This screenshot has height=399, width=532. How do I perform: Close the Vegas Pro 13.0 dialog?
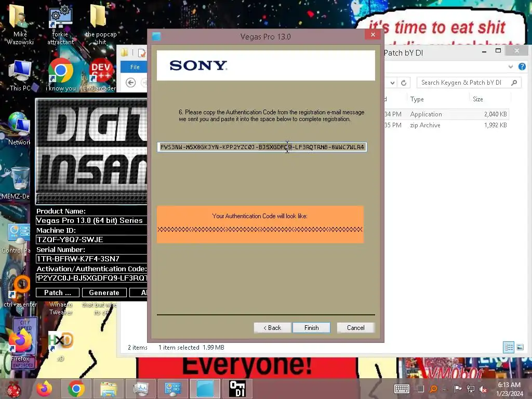pos(373,35)
